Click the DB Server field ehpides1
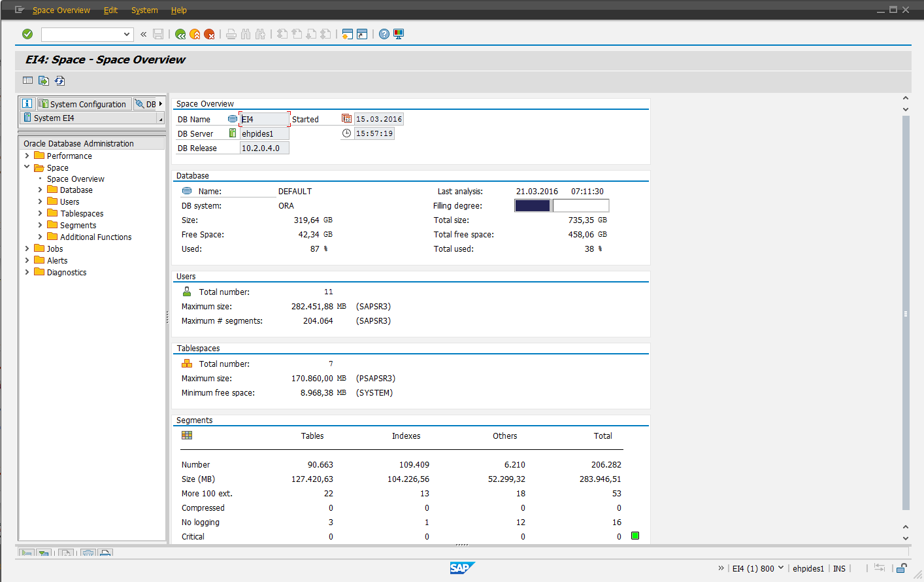This screenshot has height=582, width=924. (265, 133)
